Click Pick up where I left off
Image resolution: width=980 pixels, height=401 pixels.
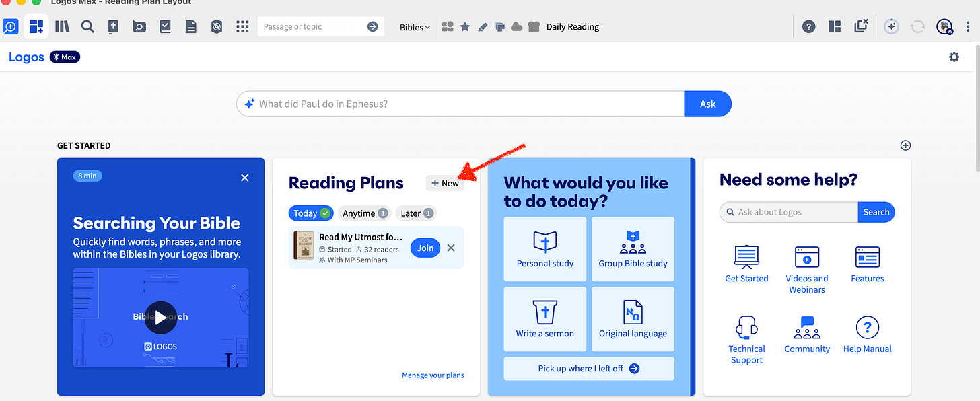(589, 369)
